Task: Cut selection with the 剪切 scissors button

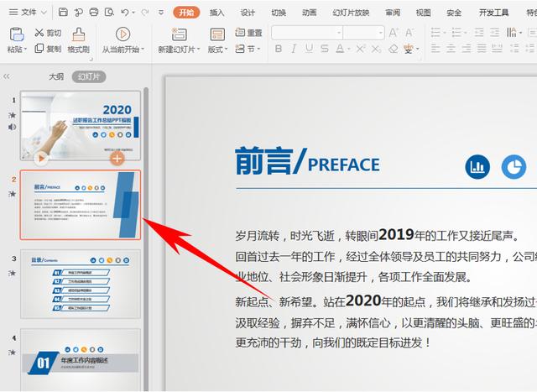Action: 48,33
